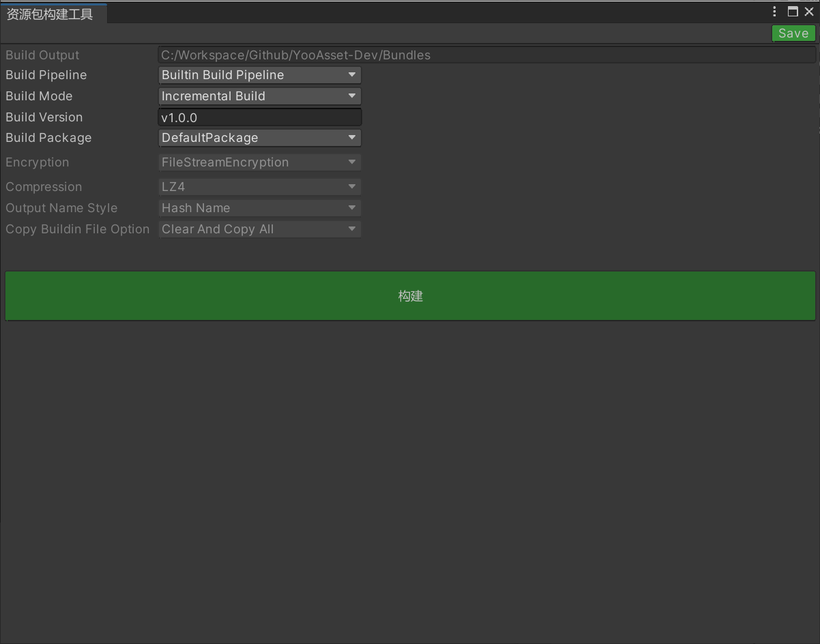This screenshot has height=644, width=820.
Task: Click the green 构建 build button
Action: tap(410, 296)
